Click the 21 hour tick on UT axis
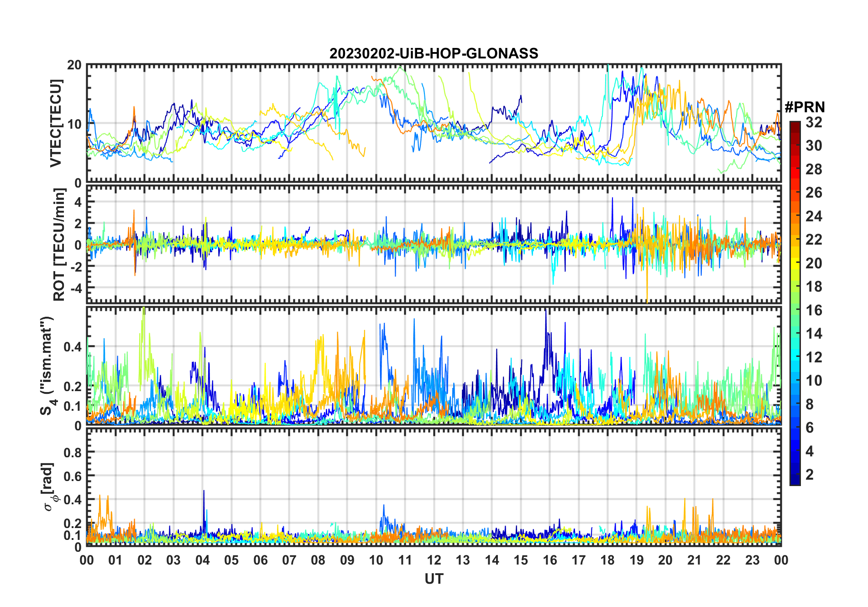Viewport: 868px width, 607px height. [x=695, y=560]
